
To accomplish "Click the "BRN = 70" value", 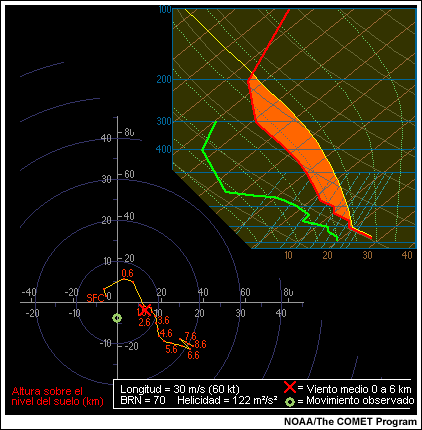I will point(143,400).
